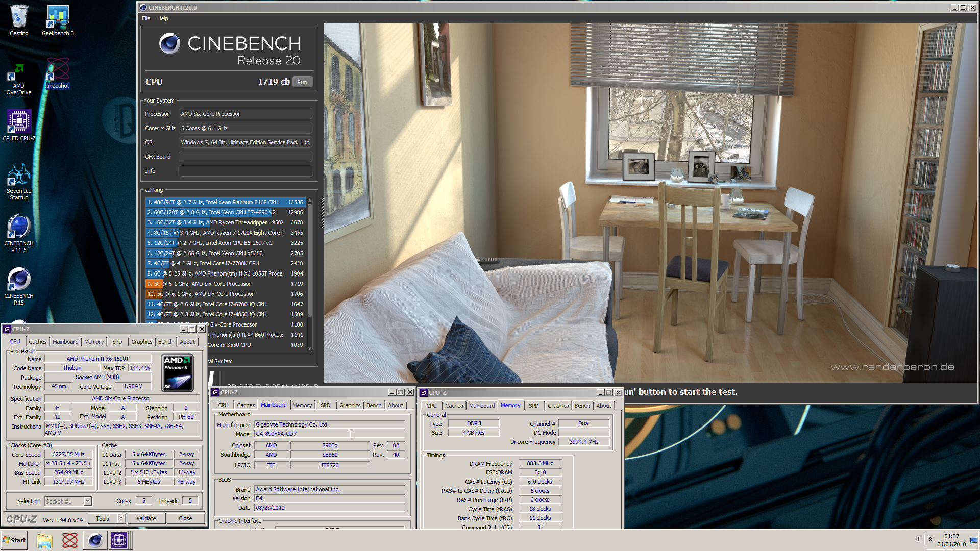Run the Cinebench CPU test
Screen dimensions: 980x551
click(x=302, y=82)
